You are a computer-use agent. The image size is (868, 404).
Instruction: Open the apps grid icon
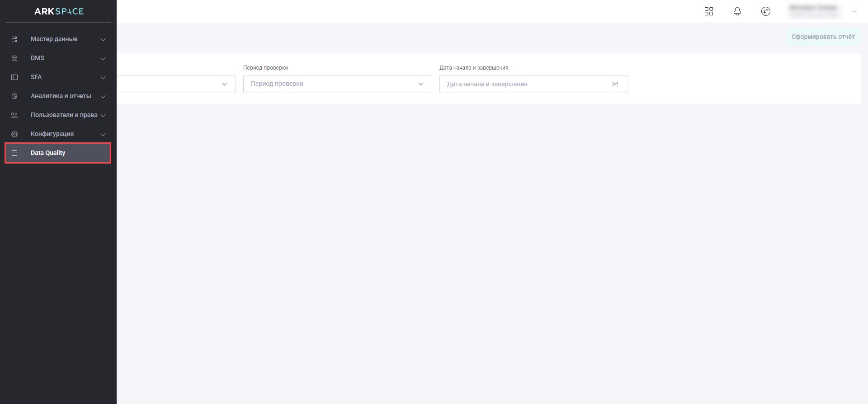pos(709,11)
